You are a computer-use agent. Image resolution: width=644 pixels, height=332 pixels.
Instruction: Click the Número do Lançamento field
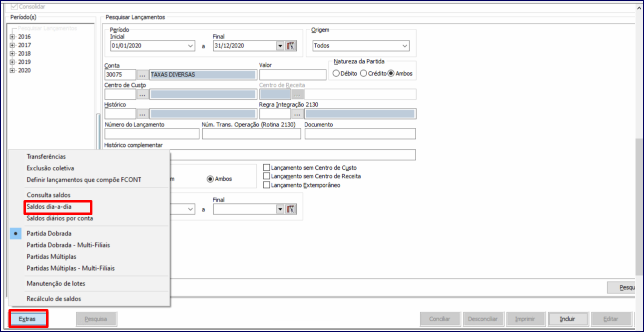[152, 133]
